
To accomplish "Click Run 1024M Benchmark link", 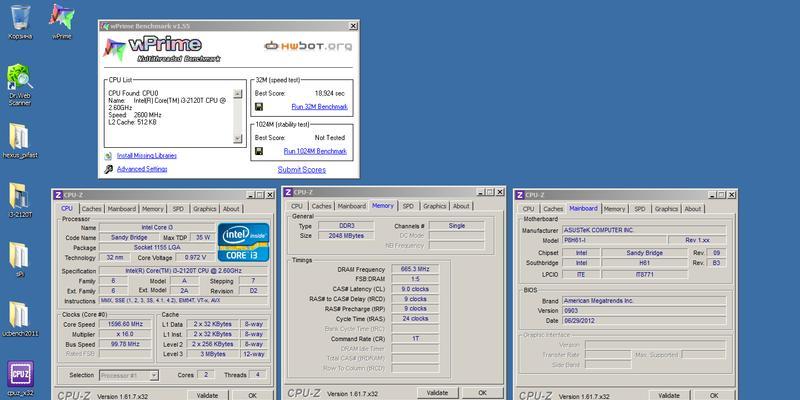I will 315,151.
